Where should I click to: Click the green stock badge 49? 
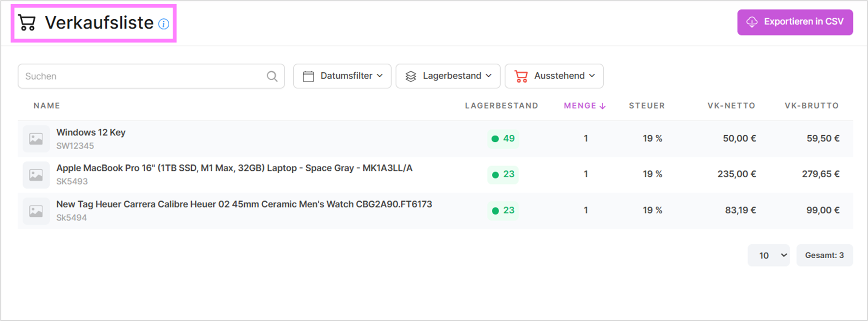[503, 139]
